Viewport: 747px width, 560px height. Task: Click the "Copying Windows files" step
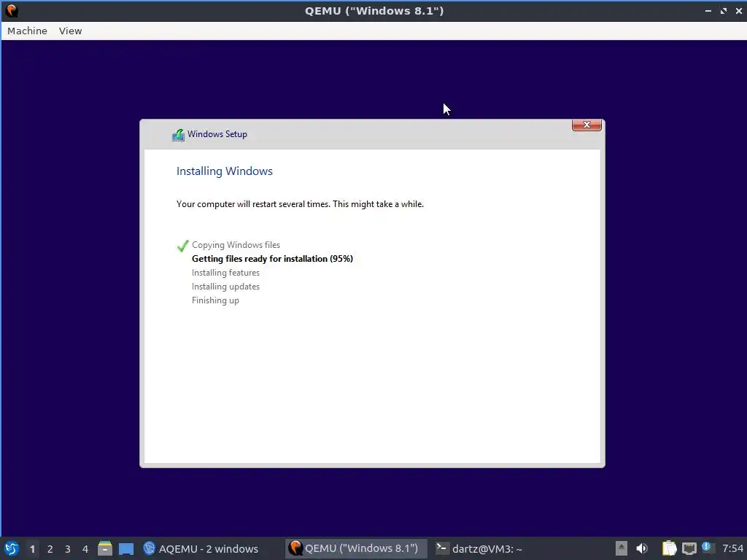click(x=236, y=245)
